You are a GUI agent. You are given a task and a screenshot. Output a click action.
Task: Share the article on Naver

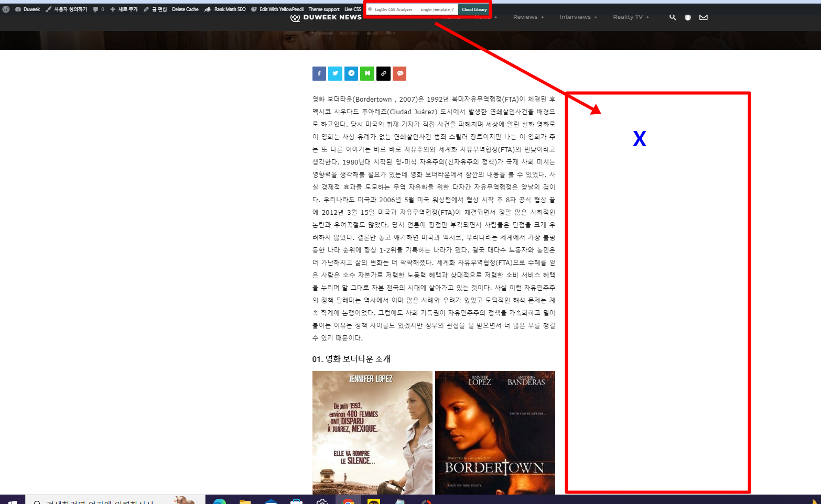coord(368,73)
